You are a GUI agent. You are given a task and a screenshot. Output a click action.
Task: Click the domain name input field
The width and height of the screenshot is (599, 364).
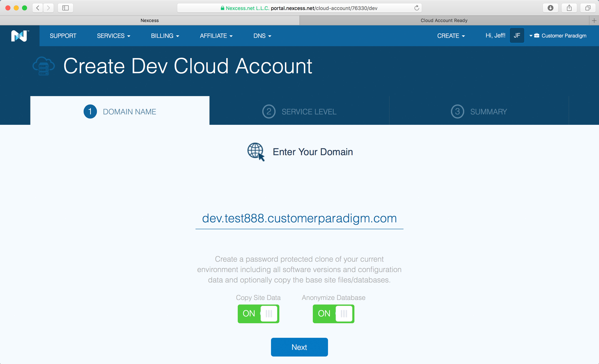pos(299,218)
